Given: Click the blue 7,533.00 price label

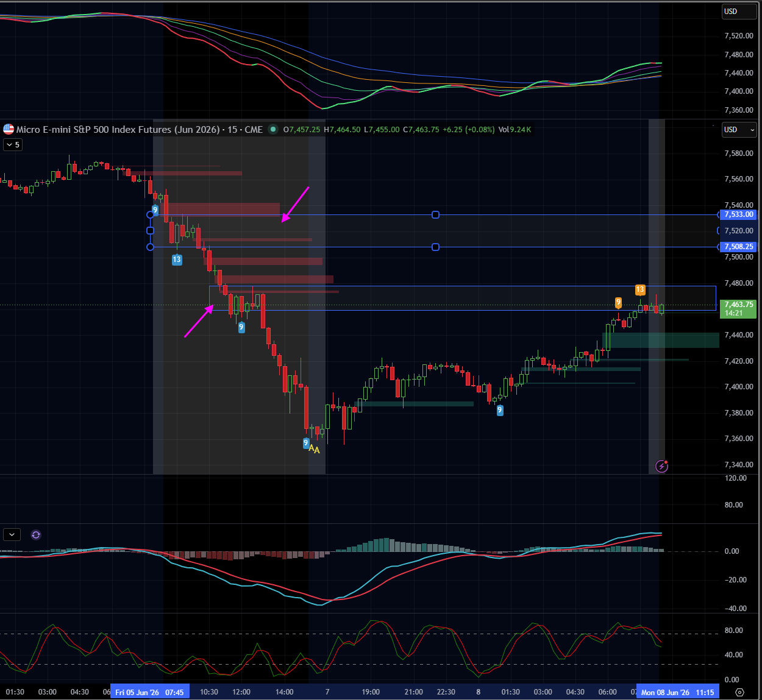Looking at the screenshot, I should [x=738, y=214].
